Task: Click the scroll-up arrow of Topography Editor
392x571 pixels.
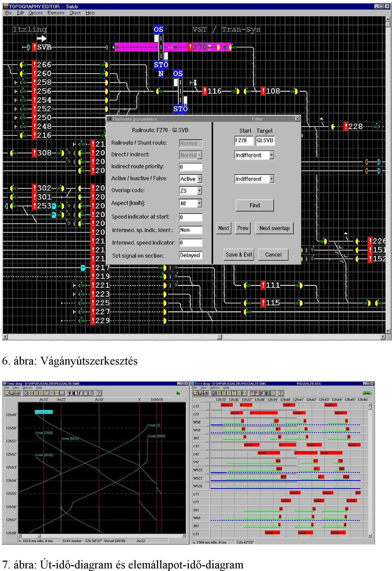Action: [388, 19]
